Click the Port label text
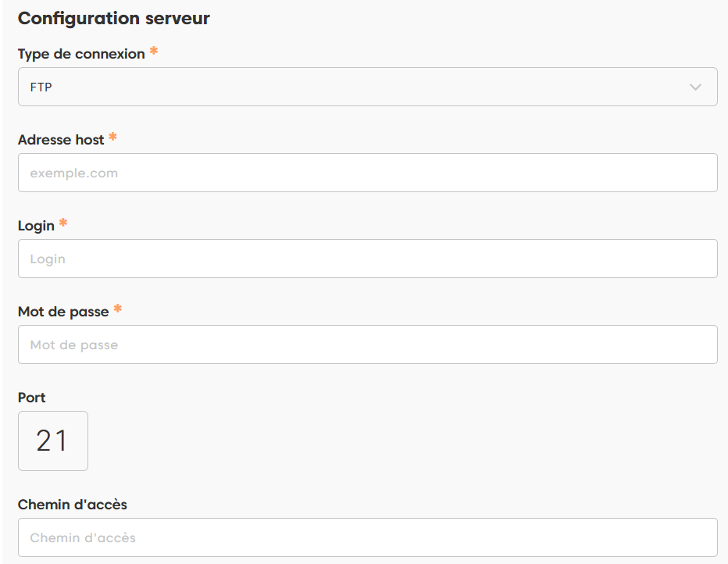 pos(32,398)
